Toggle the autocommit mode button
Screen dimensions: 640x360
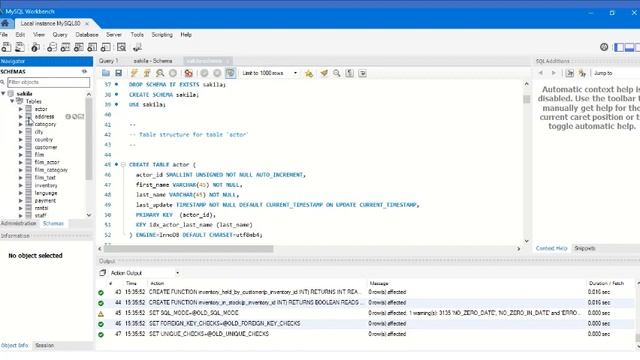[x=230, y=73]
